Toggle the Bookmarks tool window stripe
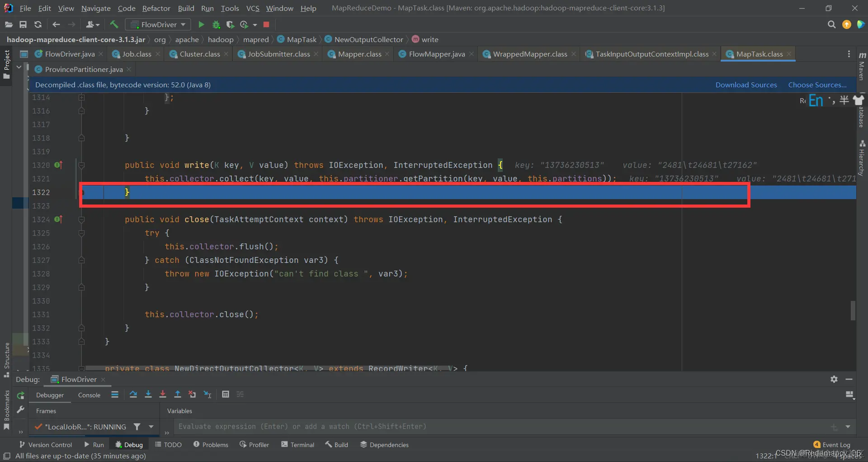This screenshot has height=462, width=868. click(x=7, y=410)
